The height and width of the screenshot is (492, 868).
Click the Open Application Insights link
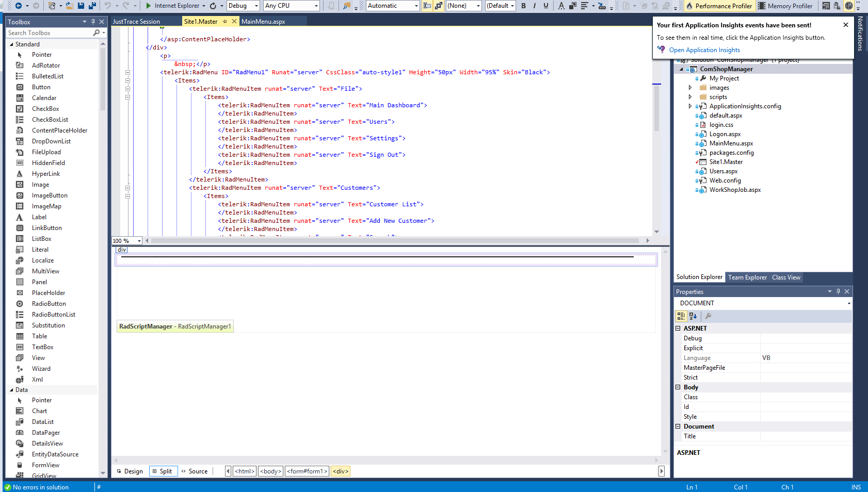[704, 50]
